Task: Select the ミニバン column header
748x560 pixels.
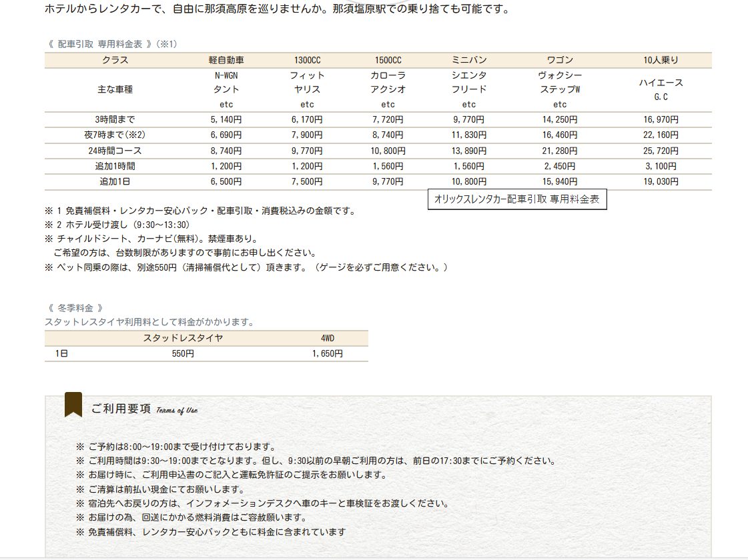Action: click(469, 60)
